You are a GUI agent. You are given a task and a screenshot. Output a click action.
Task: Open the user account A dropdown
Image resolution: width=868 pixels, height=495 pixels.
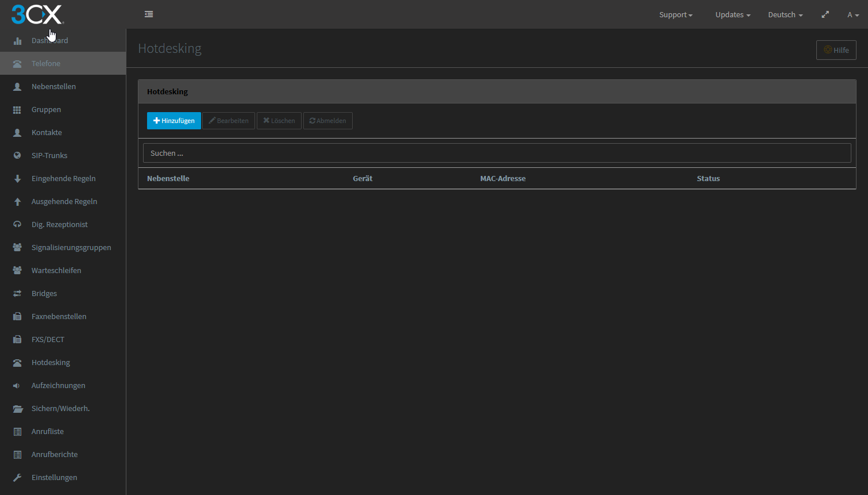pos(852,15)
